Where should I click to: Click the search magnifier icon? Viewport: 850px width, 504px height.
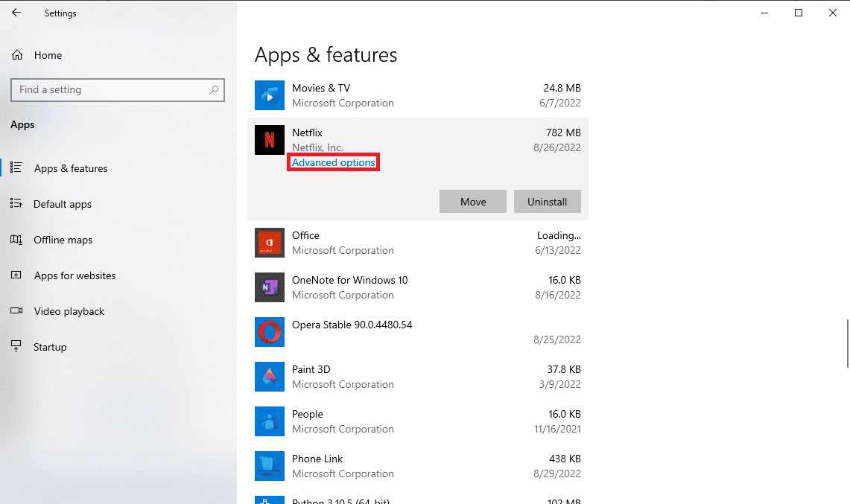point(214,90)
